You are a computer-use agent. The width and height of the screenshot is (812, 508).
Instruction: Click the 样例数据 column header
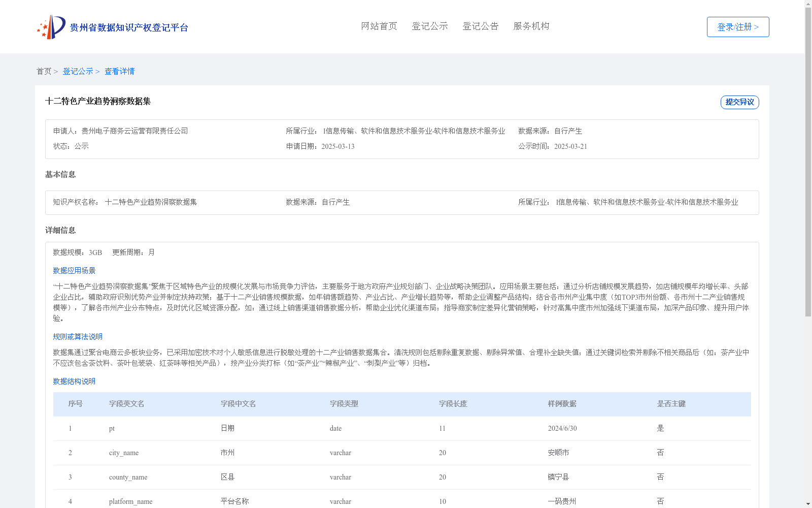coord(562,404)
